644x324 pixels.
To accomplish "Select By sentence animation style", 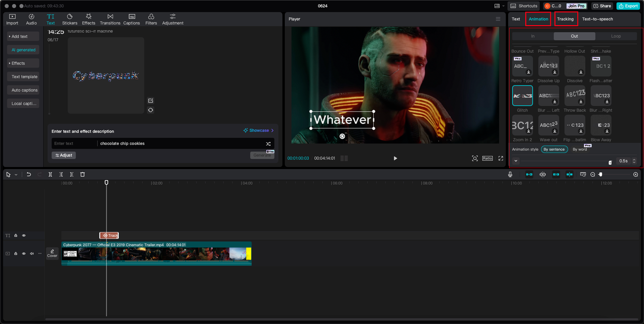I will click(554, 149).
